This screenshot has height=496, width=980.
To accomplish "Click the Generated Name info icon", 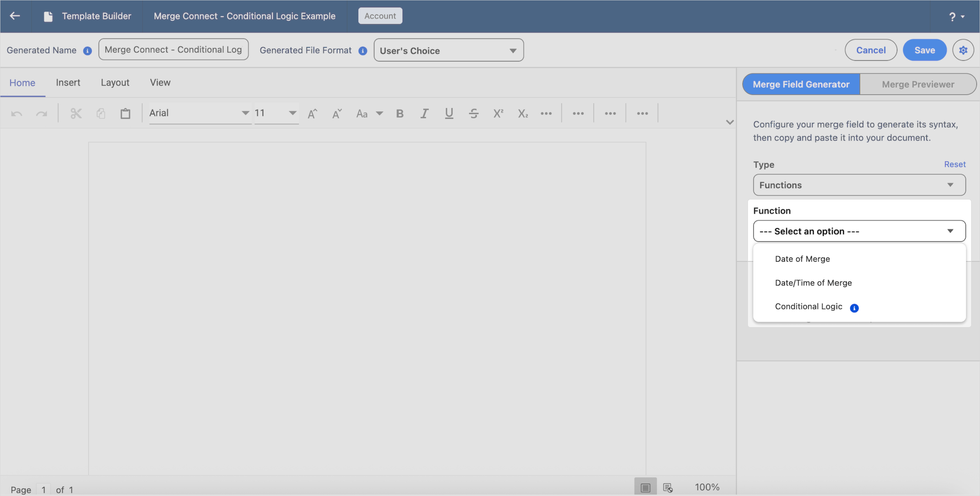I will click(x=87, y=51).
